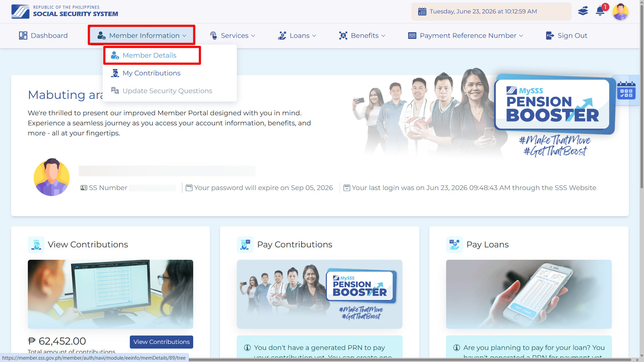Image resolution: width=644 pixels, height=362 pixels.
Task: Click the password expiry calendar icon
Action: pos(189,188)
